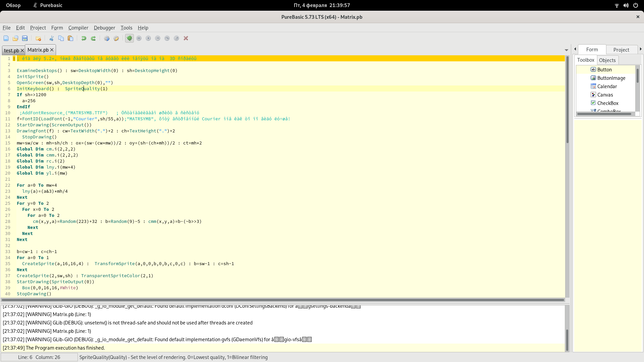Pick the Canvas gadget in Toolbox
This screenshot has width=644, height=362.
click(x=606, y=95)
